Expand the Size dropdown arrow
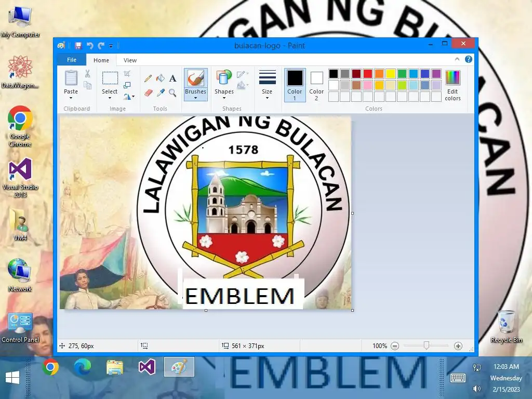 pos(268,98)
